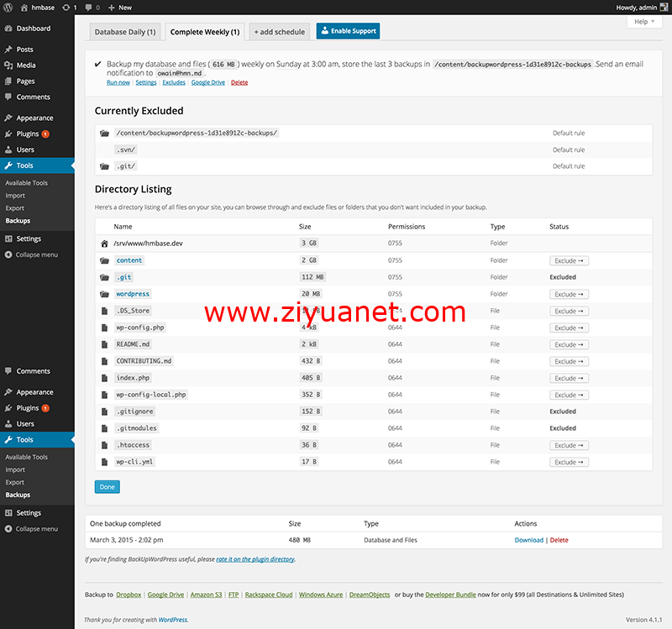Click the checkmark icon beside schedule summary
672x629 pixels.
click(x=97, y=64)
